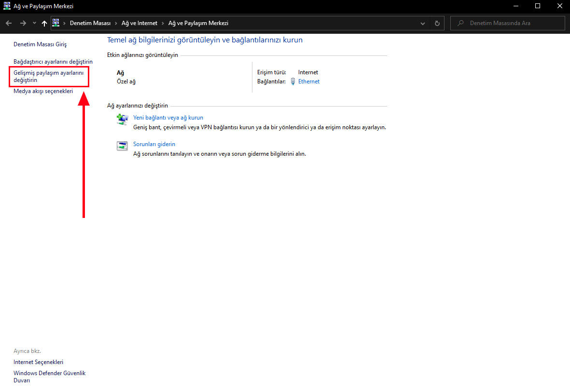Screen dimensions: 570x392
Task: Open Bağdaştırıcı ayarlarını değiştirin link
Action: click(x=53, y=62)
